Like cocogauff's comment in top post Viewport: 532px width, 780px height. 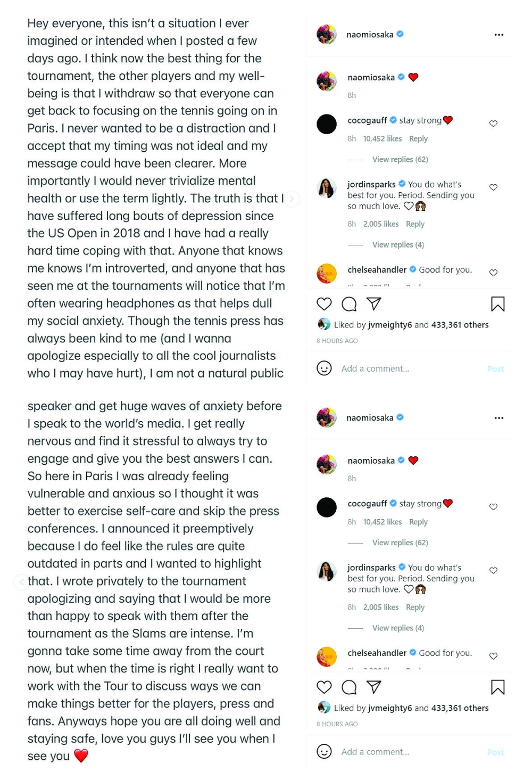tap(493, 124)
